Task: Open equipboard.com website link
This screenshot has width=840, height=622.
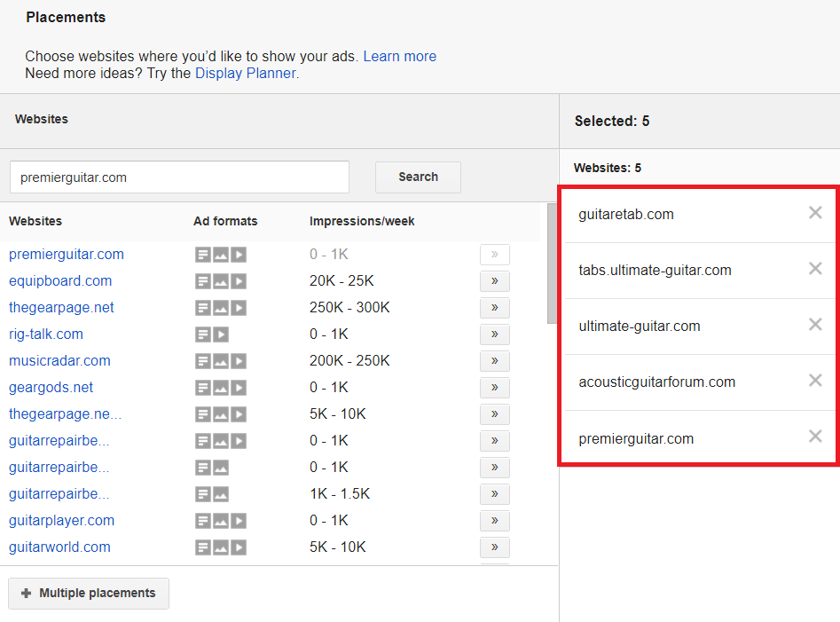Action: pyautogui.click(x=60, y=280)
